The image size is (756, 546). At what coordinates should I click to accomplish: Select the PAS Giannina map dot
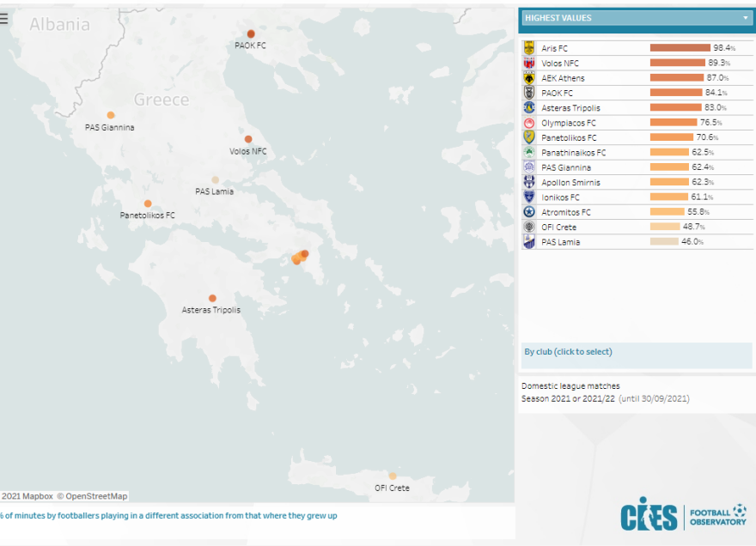click(x=111, y=115)
